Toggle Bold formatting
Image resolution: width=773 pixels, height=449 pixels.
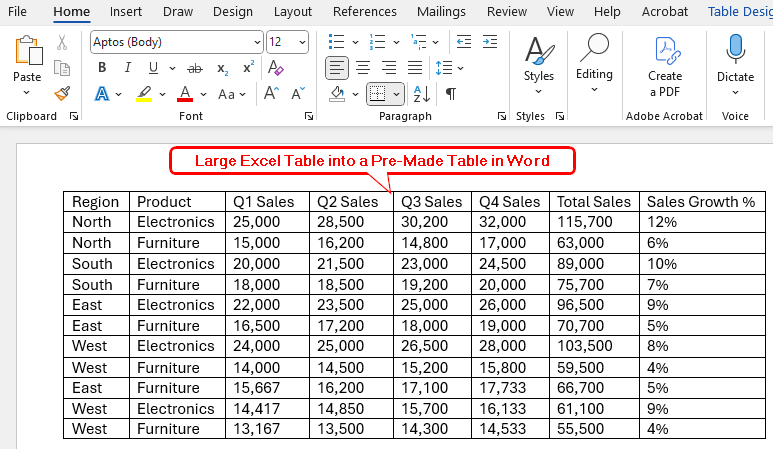(x=101, y=68)
